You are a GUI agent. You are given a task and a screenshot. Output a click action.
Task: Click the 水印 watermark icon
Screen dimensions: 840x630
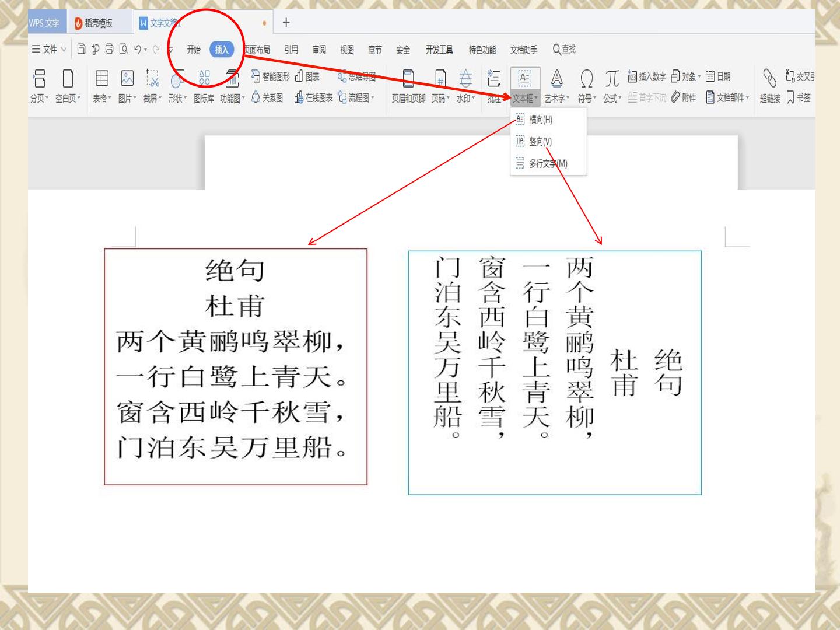[466, 78]
